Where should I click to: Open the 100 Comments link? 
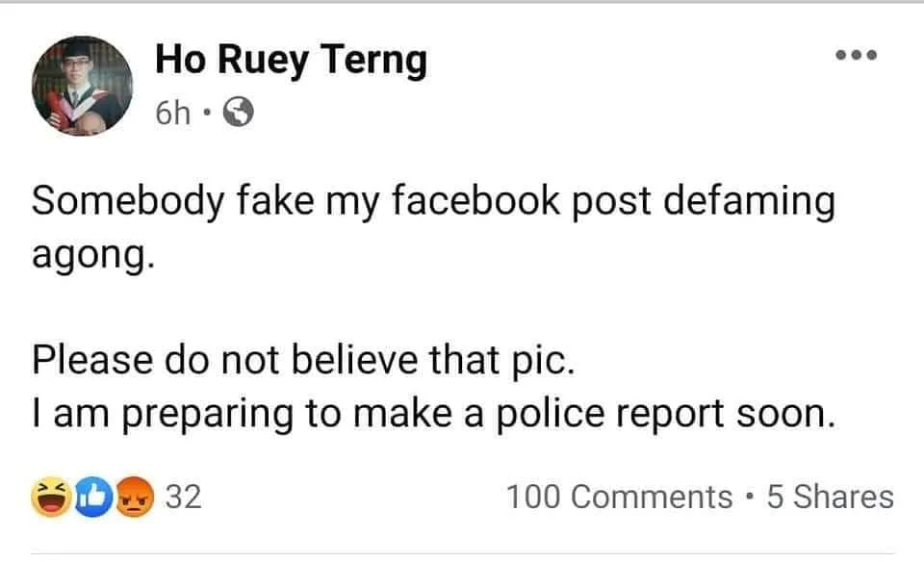pyautogui.click(x=619, y=497)
